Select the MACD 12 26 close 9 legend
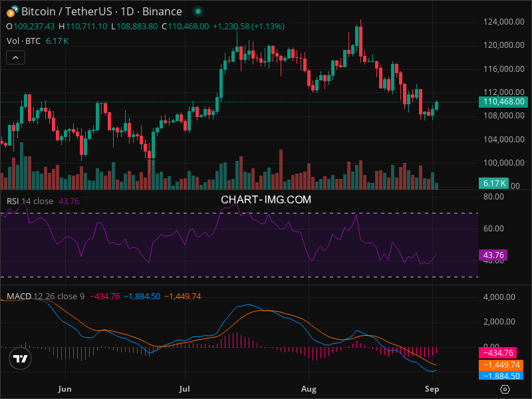532x399 pixels. click(45, 296)
